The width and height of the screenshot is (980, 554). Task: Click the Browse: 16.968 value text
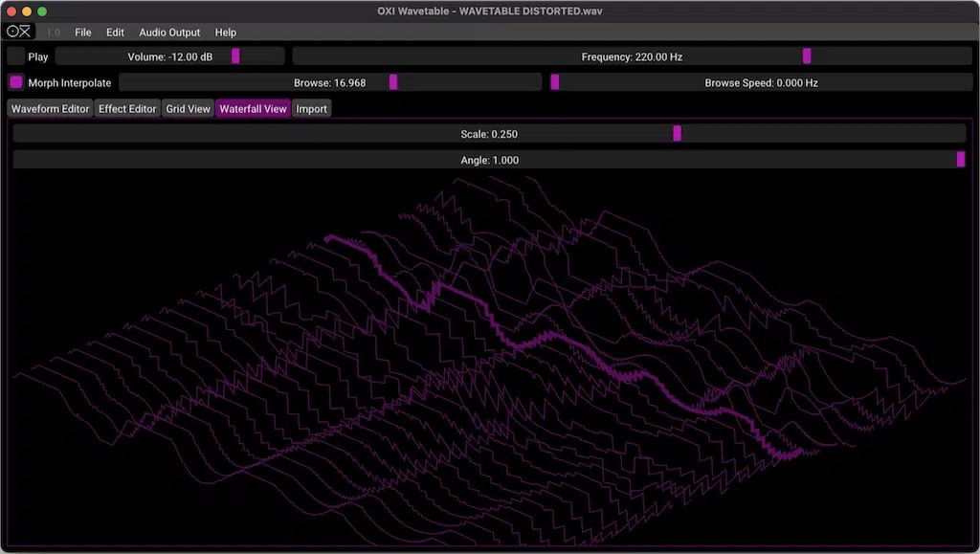pos(330,83)
